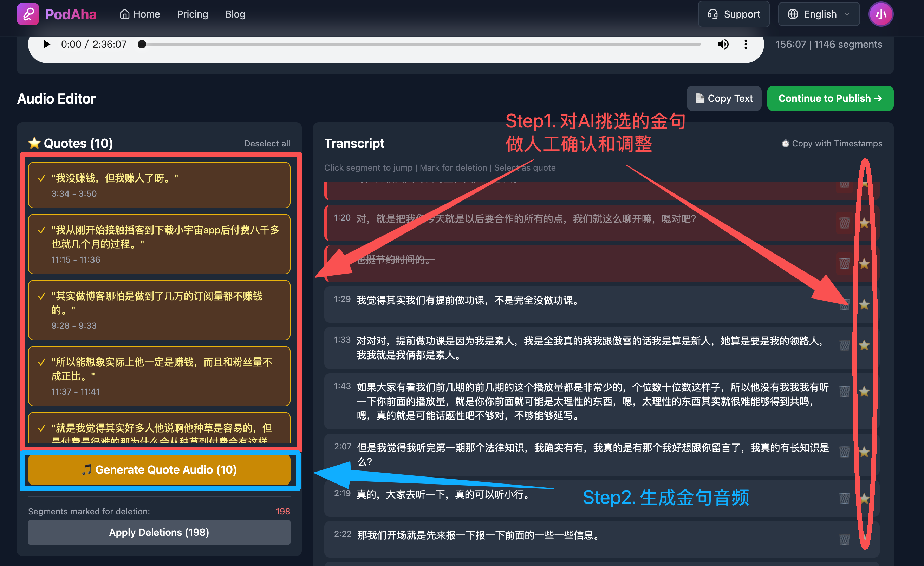Go to the Pricing page

[x=193, y=14]
